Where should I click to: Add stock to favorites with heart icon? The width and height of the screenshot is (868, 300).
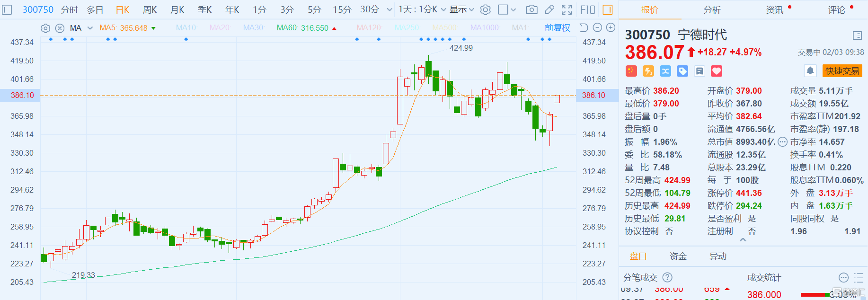click(717, 71)
